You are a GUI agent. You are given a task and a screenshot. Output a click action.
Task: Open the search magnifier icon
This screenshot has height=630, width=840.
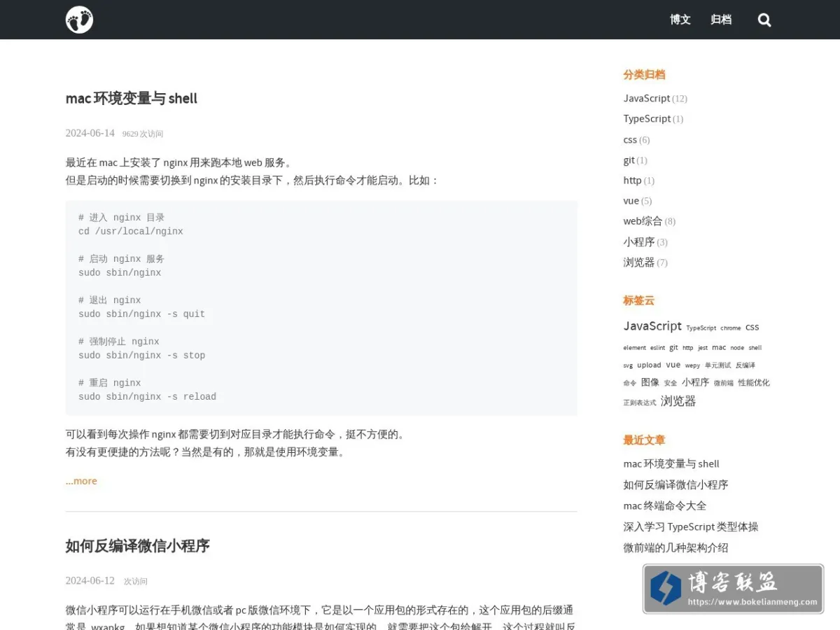click(764, 20)
